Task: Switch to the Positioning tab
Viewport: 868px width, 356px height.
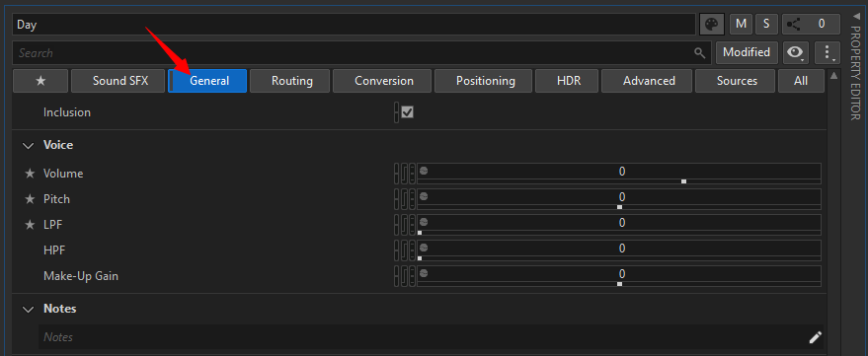Action: (x=486, y=81)
